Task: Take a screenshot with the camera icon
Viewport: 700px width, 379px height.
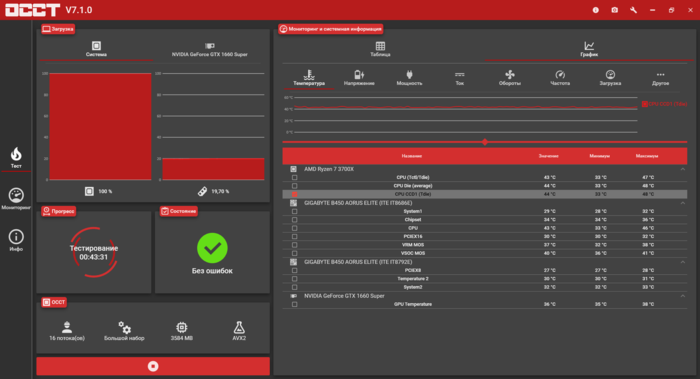Action: [x=615, y=10]
